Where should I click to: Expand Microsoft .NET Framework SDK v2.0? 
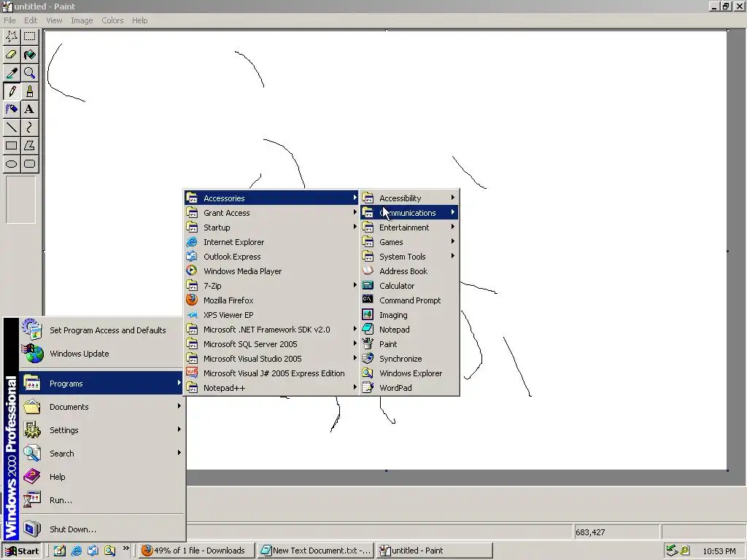pyautogui.click(x=271, y=330)
